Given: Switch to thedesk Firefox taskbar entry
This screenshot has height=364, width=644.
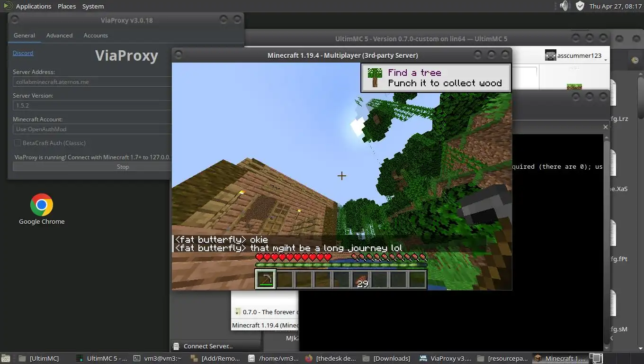Looking at the screenshot, I should point(331,358).
